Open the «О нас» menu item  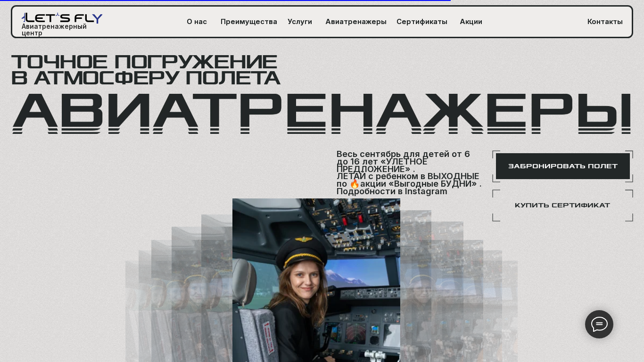[197, 22]
